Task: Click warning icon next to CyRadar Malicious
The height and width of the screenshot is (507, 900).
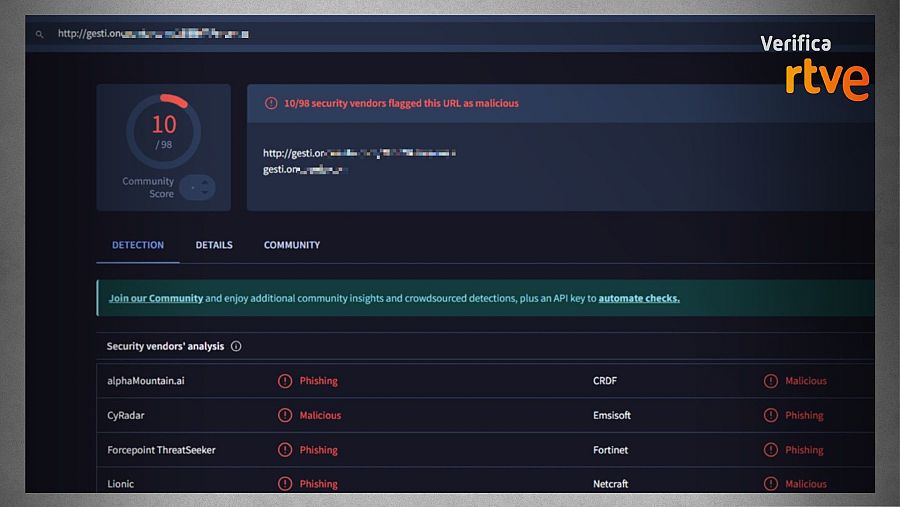Action: (x=285, y=415)
